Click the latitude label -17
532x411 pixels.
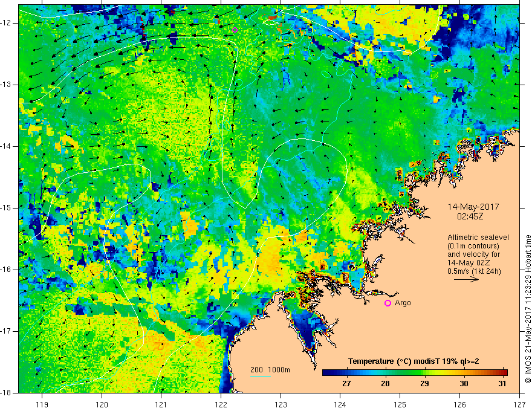pyautogui.click(x=6, y=331)
